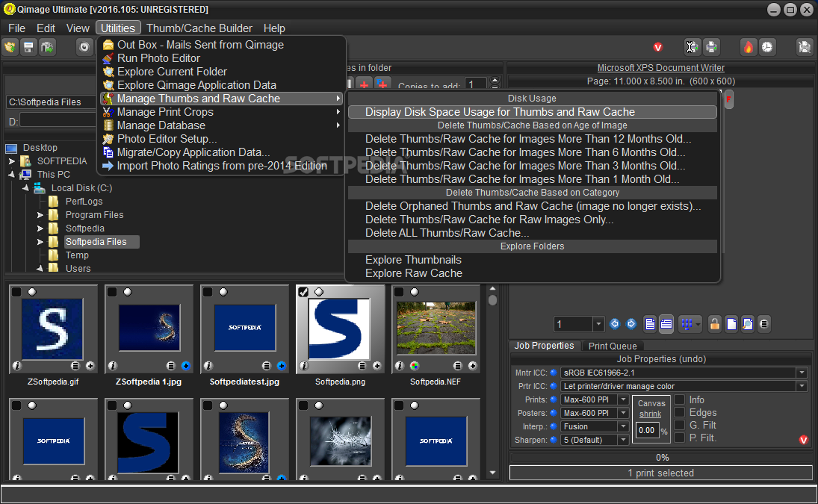
Task: Open the File menu
Action: tap(16, 28)
